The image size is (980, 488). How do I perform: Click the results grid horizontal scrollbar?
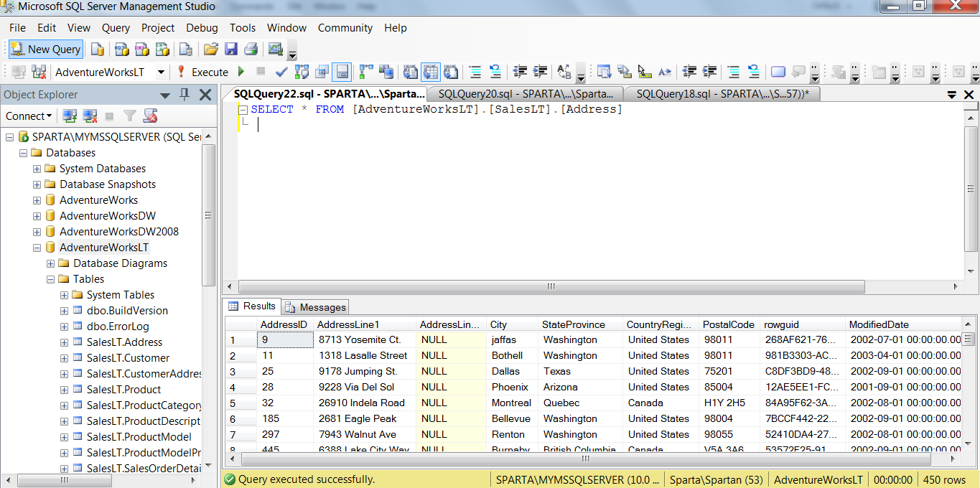click(x=585, y=459)
